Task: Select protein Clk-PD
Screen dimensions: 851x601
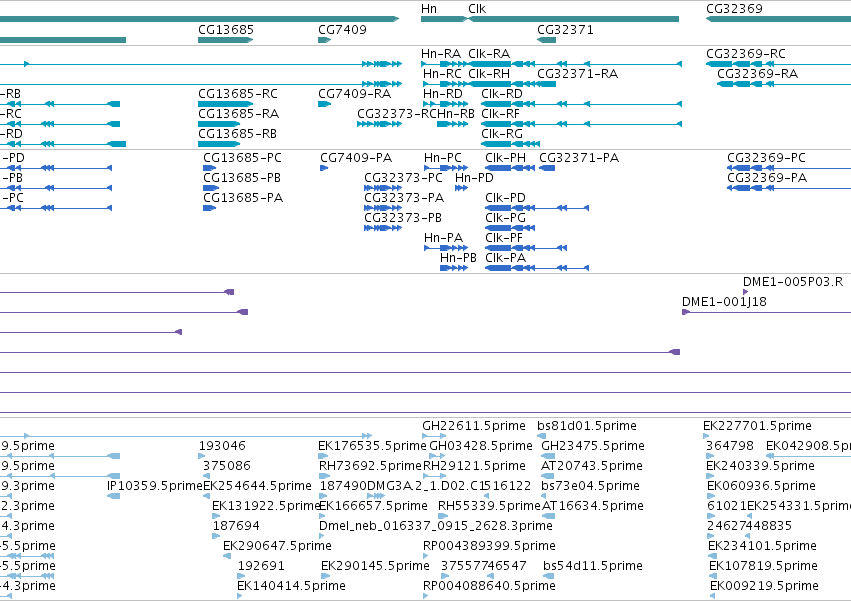Action: (505, 198)
